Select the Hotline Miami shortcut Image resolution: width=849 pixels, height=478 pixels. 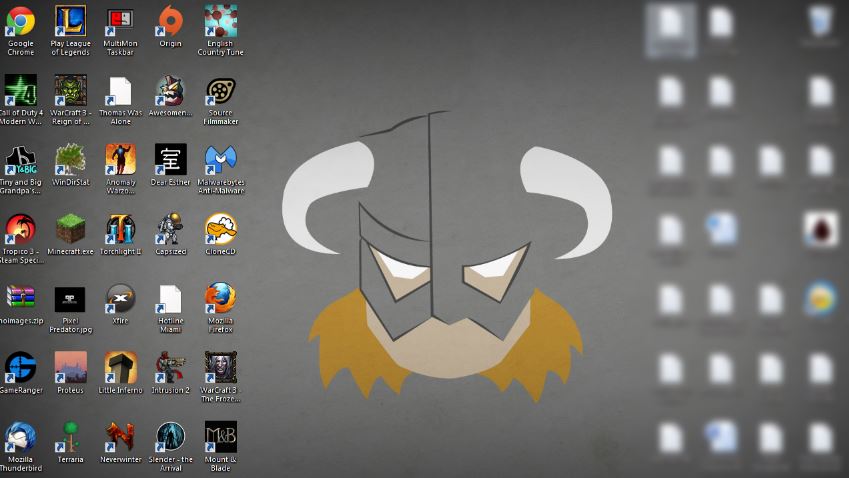pos(170,298)
